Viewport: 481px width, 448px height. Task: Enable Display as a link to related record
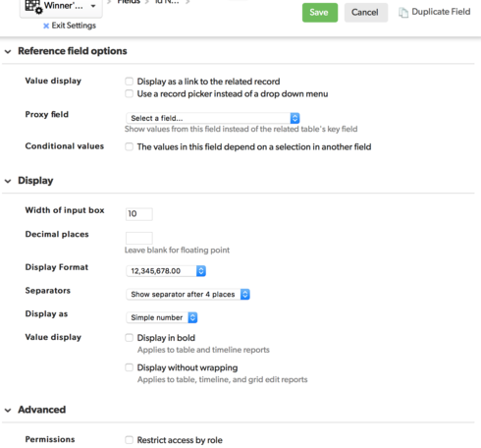point(130,81)
